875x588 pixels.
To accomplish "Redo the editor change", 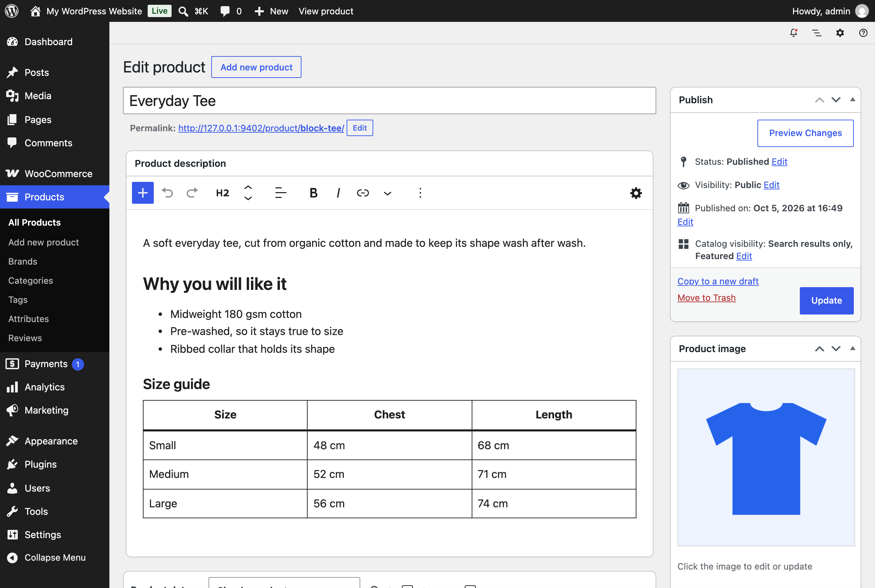I will (192, 193).
